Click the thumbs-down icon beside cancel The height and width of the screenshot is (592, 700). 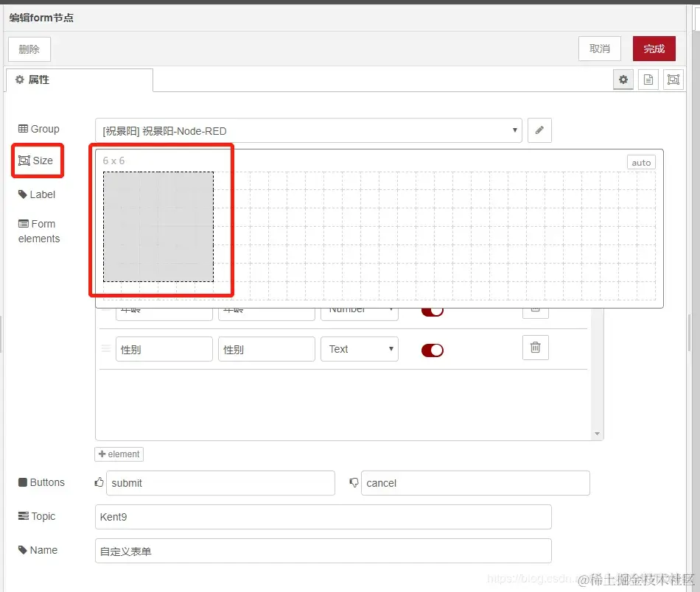point(354,482)
